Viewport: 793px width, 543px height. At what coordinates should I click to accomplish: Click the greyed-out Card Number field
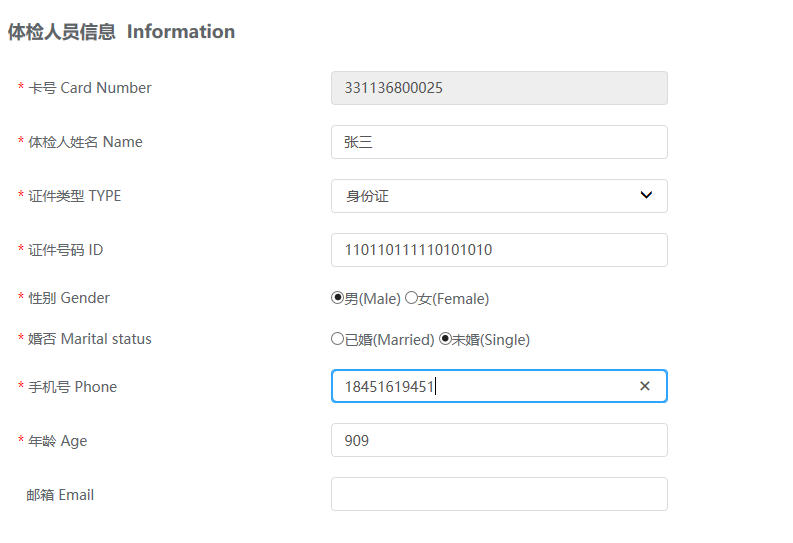click(x=498, y=88)
